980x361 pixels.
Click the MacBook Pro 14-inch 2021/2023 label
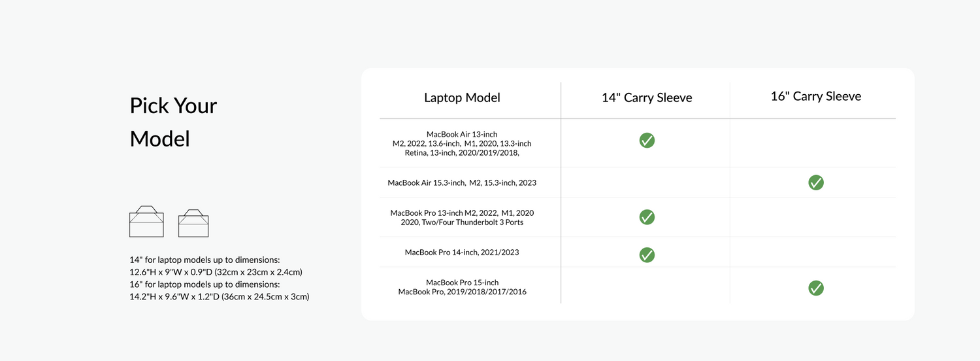click(x=462, y=252)
